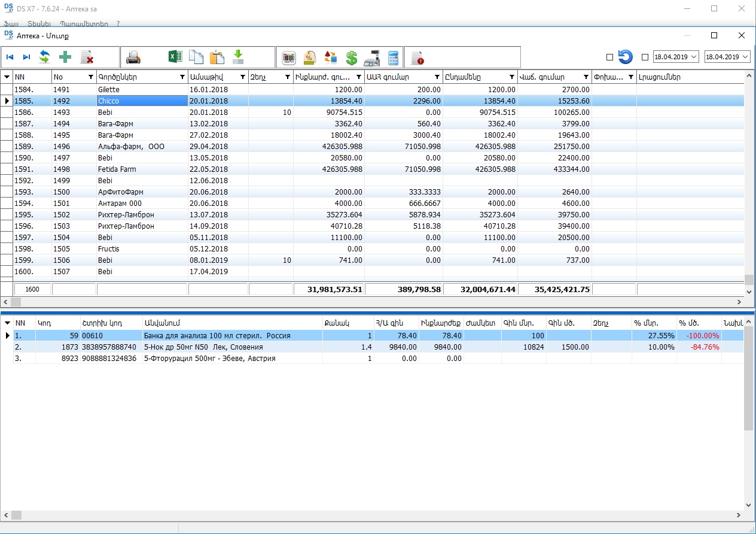756x534 pixels.
Task: Toggle the checkbox beside the blue reload icon
Action: coord(609,57)
